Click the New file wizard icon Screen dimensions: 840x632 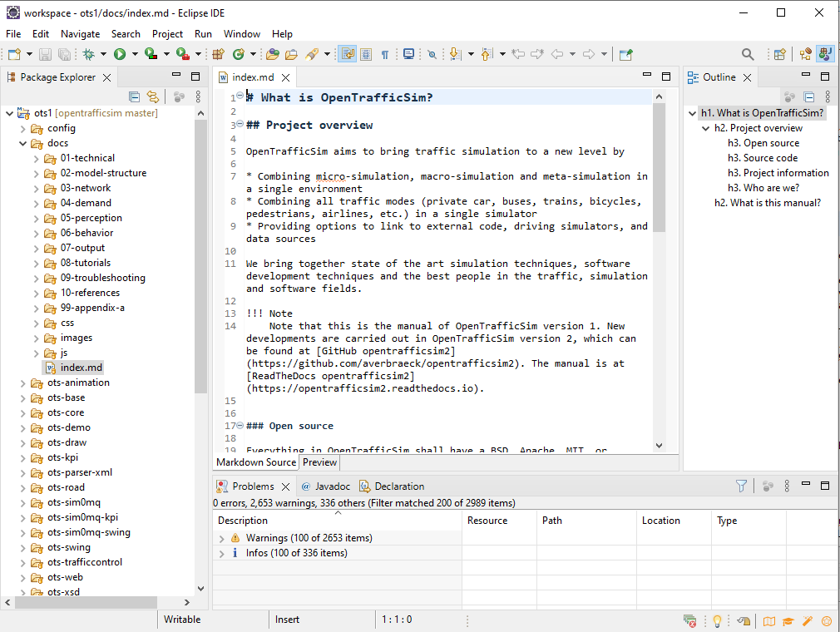pos(14,54)
